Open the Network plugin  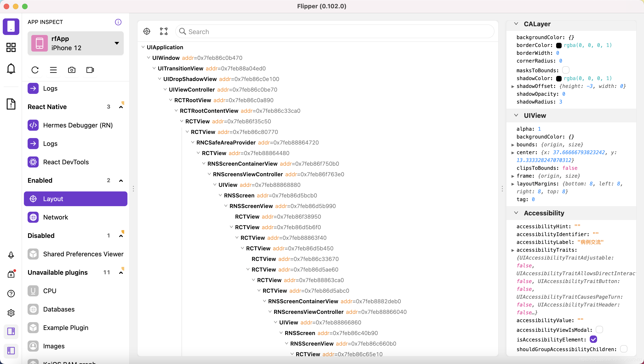click(x=55, y=217)
